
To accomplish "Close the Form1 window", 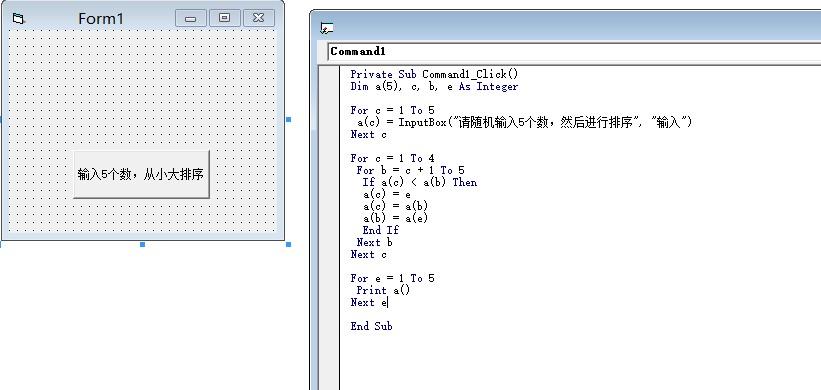I will click(259, 18).
